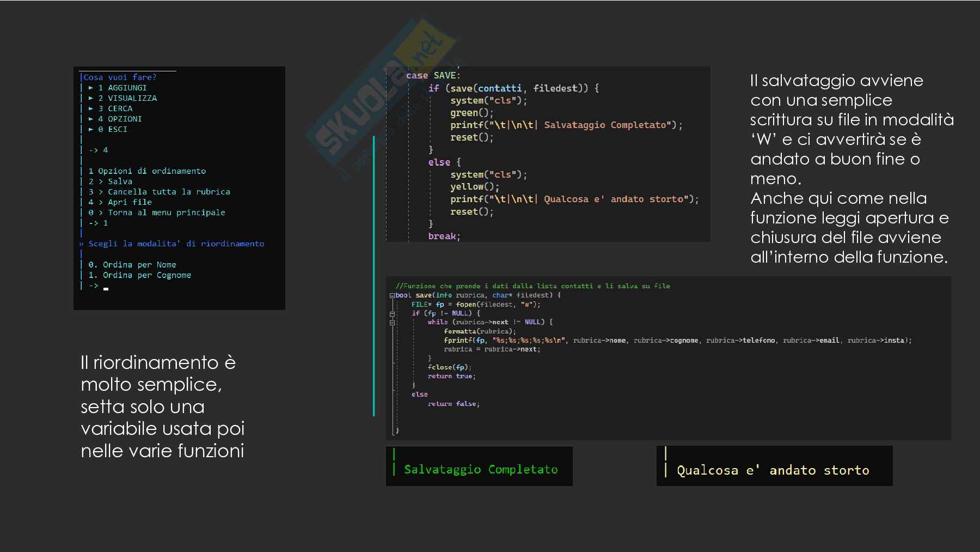Collapse the if (fp != NULL) block
Screen dimensions: 980x552
point(392,314)
